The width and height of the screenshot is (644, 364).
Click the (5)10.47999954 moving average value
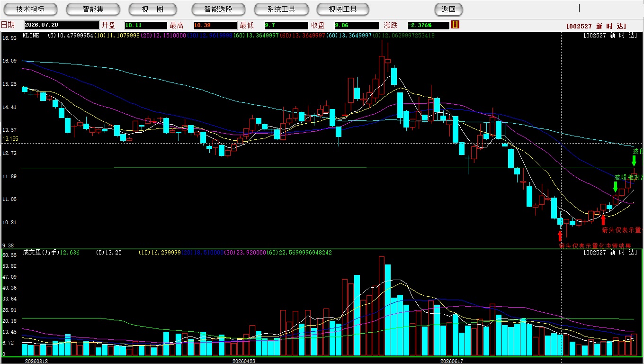point(70,36)
